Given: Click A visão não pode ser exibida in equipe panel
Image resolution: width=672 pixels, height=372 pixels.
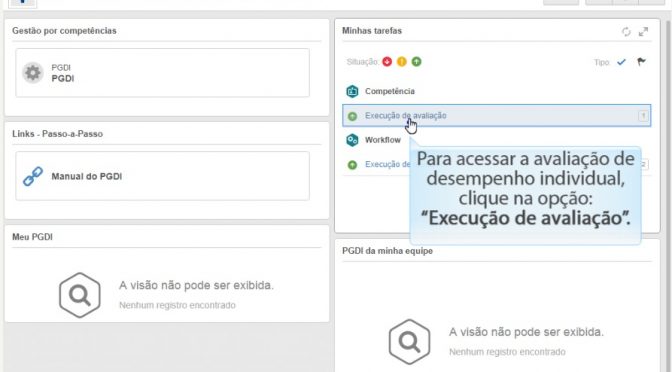Looking at the screenshot, I should [526, 332].
